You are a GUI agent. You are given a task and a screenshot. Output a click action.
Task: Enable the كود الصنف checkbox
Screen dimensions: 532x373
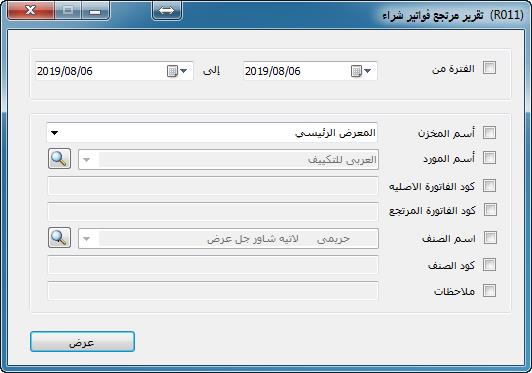[x=489, y=264]
